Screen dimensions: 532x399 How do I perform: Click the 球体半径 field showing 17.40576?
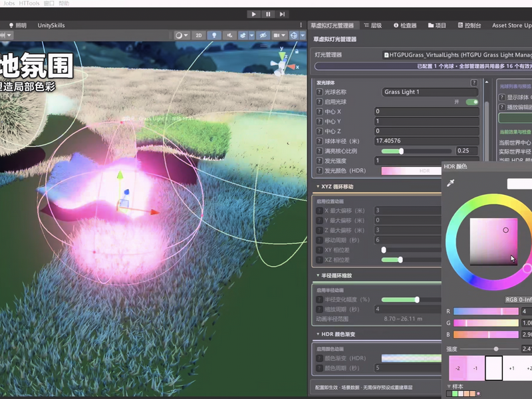pos(426,141)
